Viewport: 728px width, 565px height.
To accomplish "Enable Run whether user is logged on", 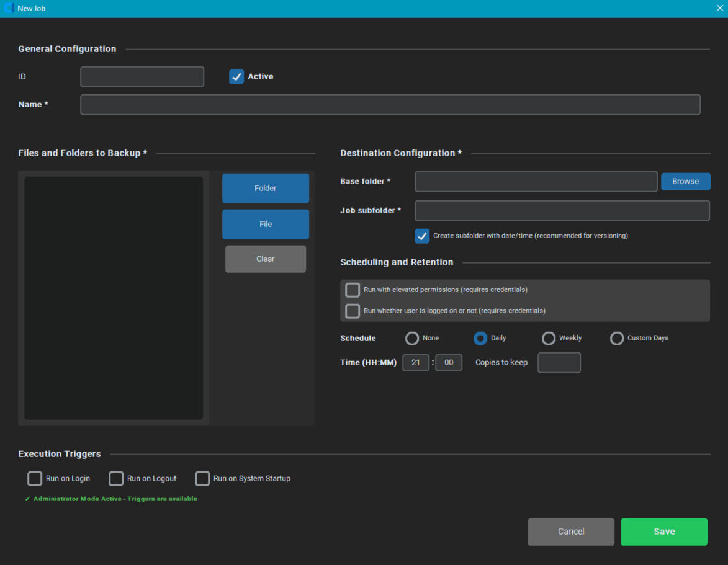I will click(x=353, y=311).
